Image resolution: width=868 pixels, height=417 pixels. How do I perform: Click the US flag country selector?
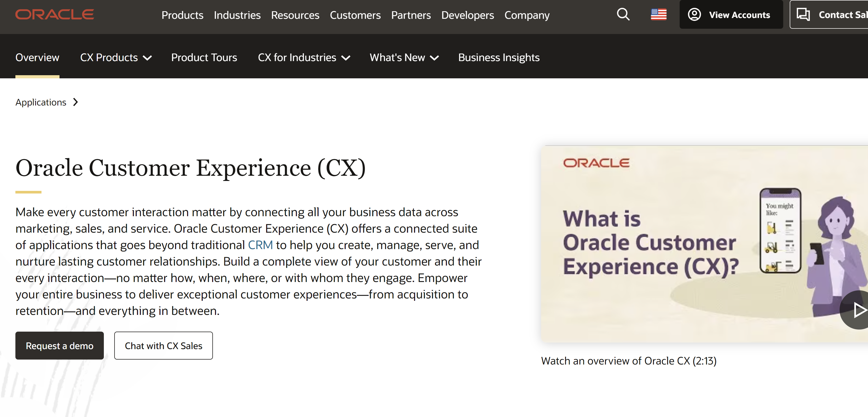click(659, 15)
